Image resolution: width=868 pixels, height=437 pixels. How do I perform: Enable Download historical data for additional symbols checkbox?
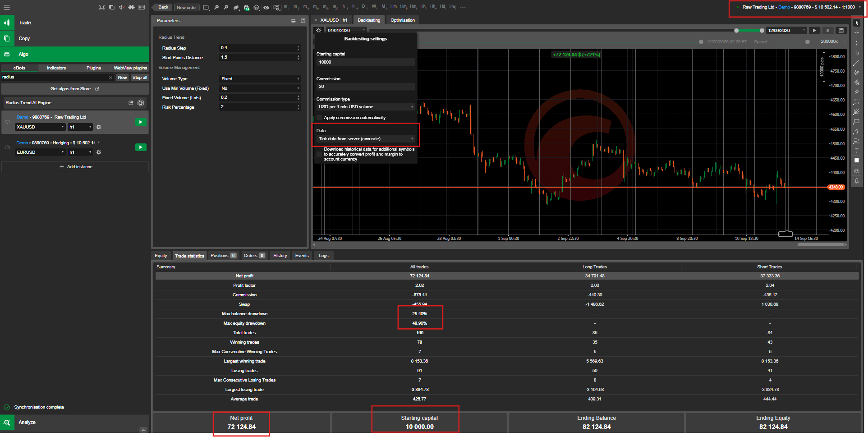coord(320,154)
